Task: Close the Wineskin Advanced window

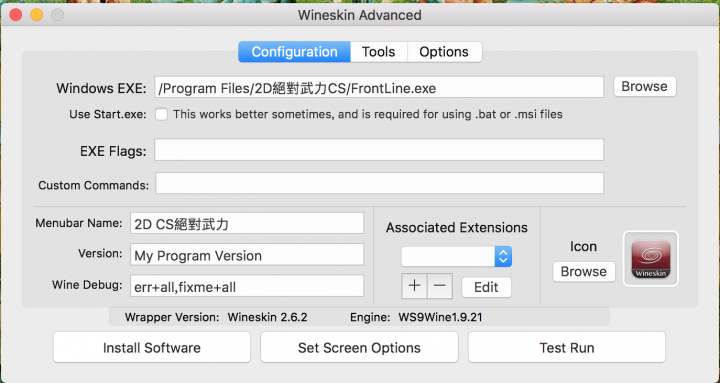Action: coord(16,15)
